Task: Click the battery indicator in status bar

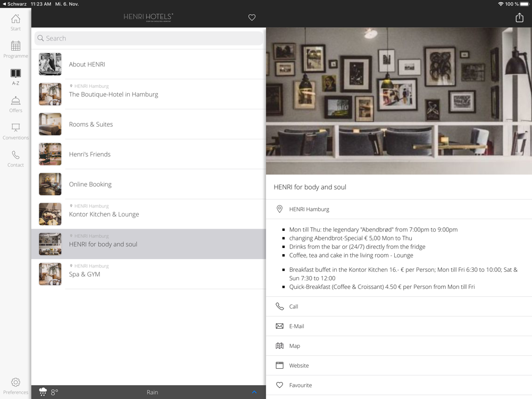Action: coord(524,4)
